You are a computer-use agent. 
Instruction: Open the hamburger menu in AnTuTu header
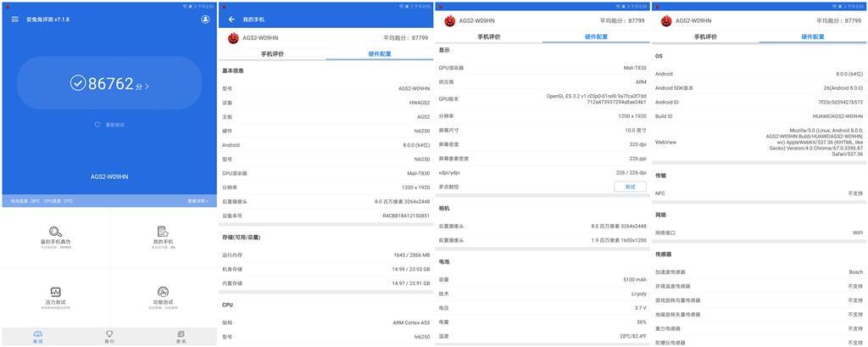pyautogui.click(x=14, y=19)
